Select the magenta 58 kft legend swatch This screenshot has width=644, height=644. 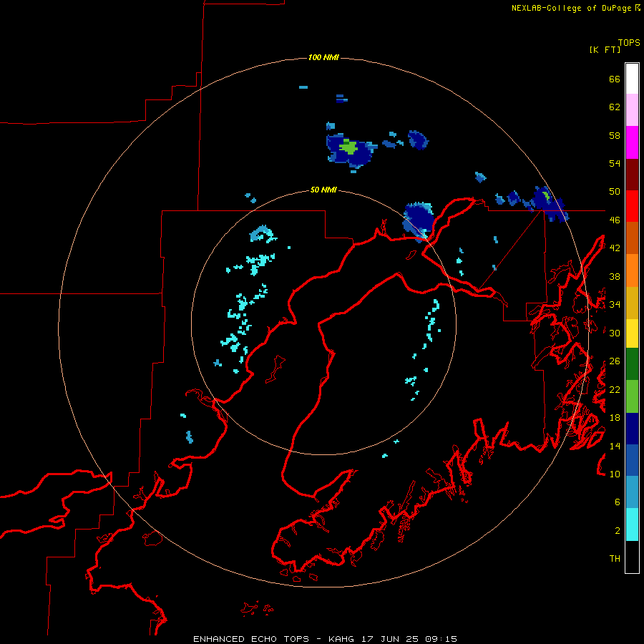tap(632, 142)
